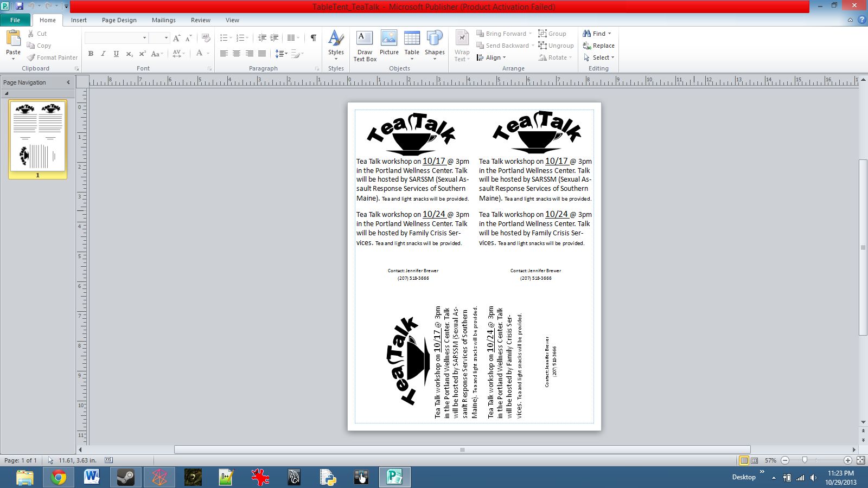Click the zoom in plus button
This screenshot has height=488, width=868.
point(848,460)
